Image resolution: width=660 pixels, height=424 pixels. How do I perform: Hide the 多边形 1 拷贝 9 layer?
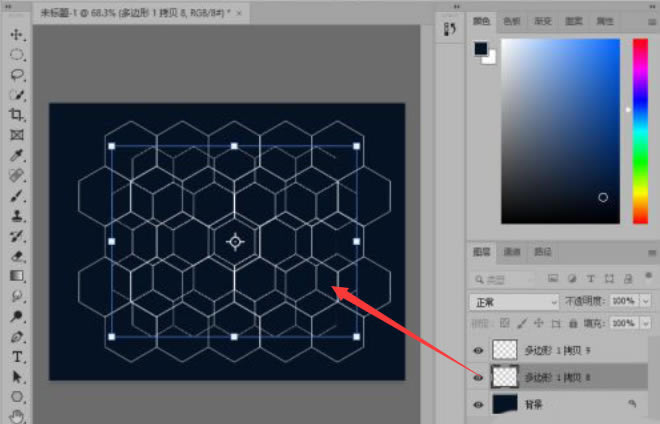[x=478, y=350]
